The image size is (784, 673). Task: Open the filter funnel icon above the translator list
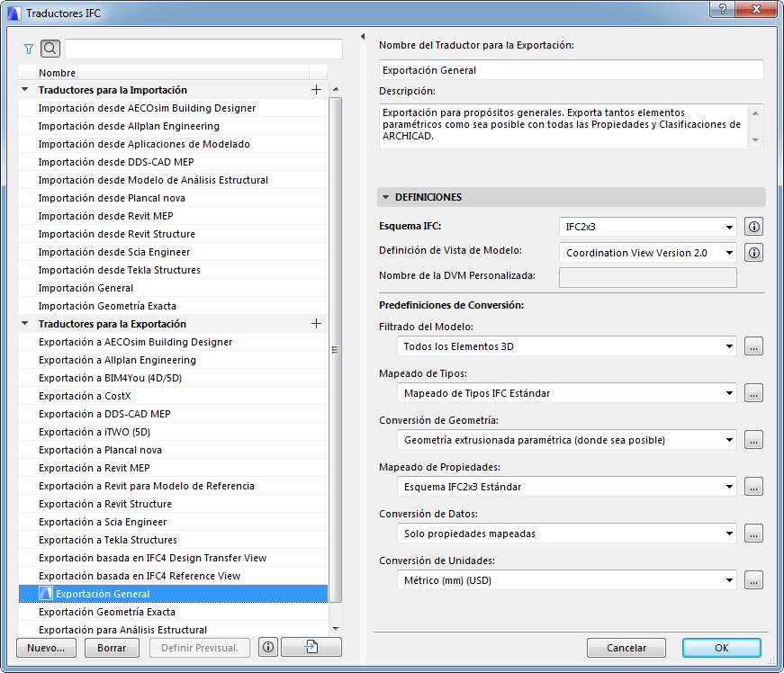(x=28, y=49)
